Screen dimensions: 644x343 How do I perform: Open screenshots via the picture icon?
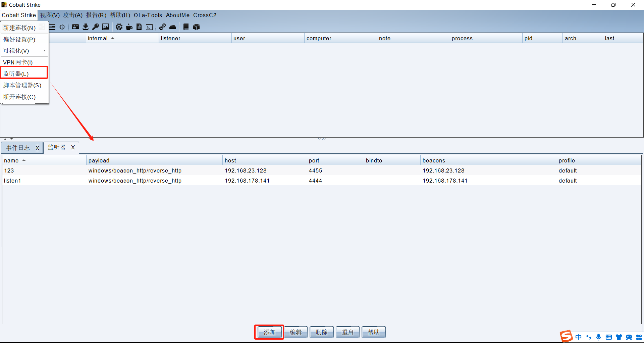106,27
